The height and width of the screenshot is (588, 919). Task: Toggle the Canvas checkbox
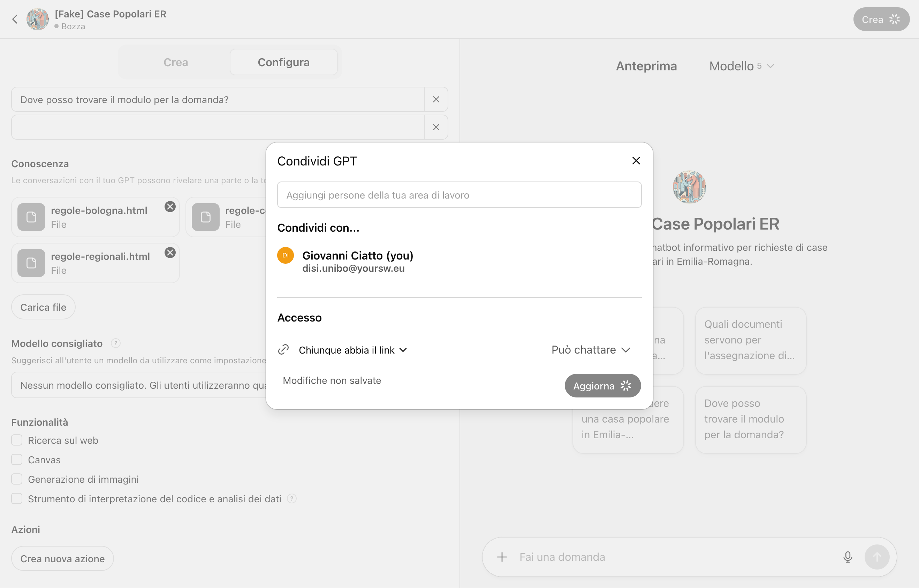click(x=17, y=460)
